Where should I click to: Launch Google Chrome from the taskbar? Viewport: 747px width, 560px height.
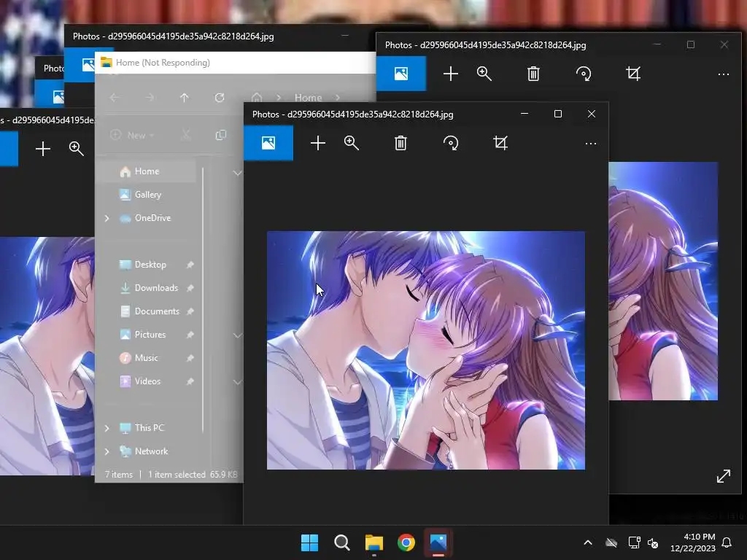pos(406,542)
